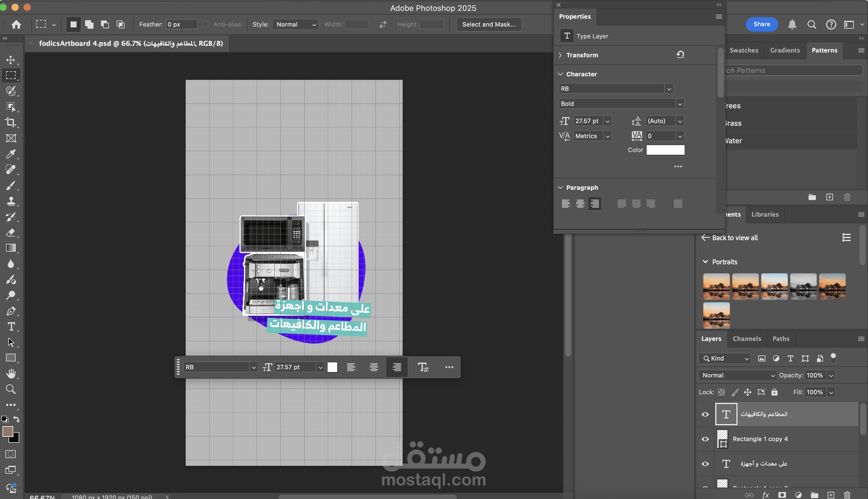The width and height of the screenshot is (868, 499).
Task: Click the Select and Mask button
Action: click(489, 24)
